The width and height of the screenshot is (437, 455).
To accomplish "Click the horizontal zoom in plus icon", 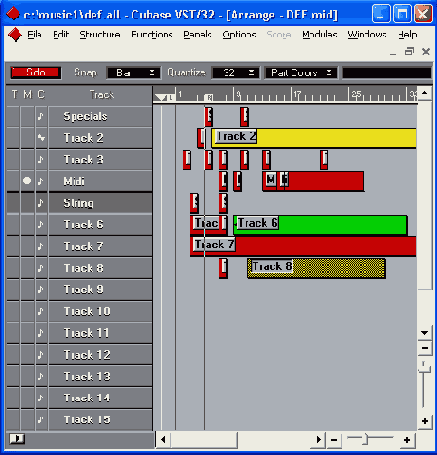I will click(x=407, y=440).
